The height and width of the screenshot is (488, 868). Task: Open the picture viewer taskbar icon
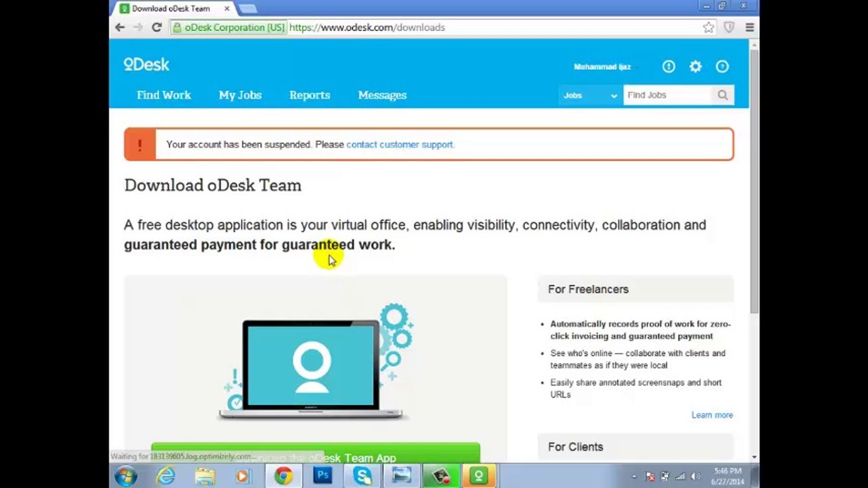tap(401, 476)
